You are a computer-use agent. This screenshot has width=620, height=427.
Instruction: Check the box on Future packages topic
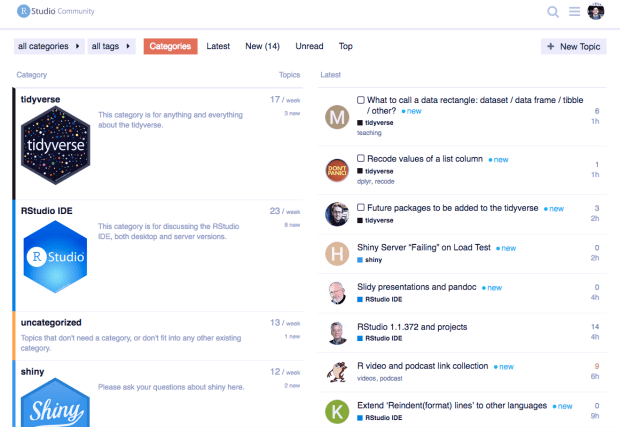pos(361,208)
